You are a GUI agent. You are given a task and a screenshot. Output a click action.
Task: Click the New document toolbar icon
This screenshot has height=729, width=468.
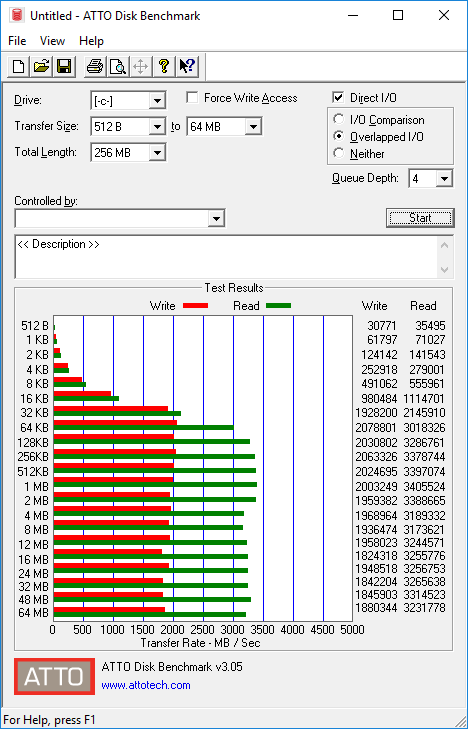[x=19, y=66]
